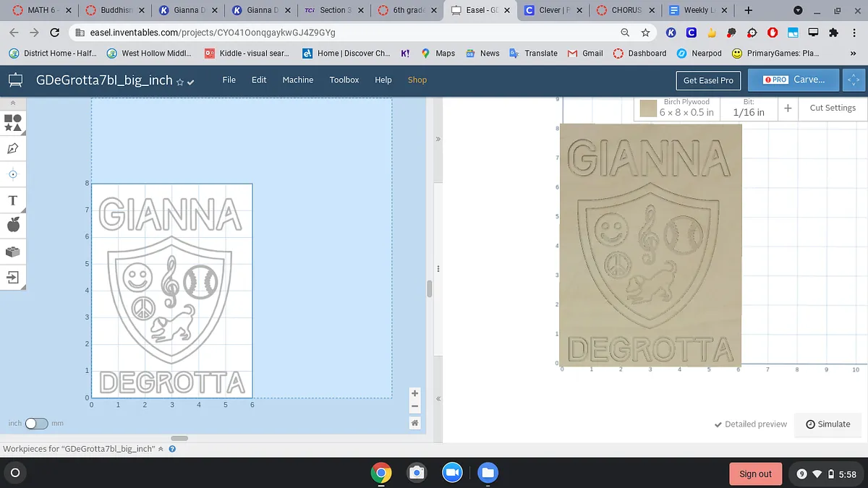Open Chrome three-dot menu
Screen dimensions: 868x488
[854, 33]
